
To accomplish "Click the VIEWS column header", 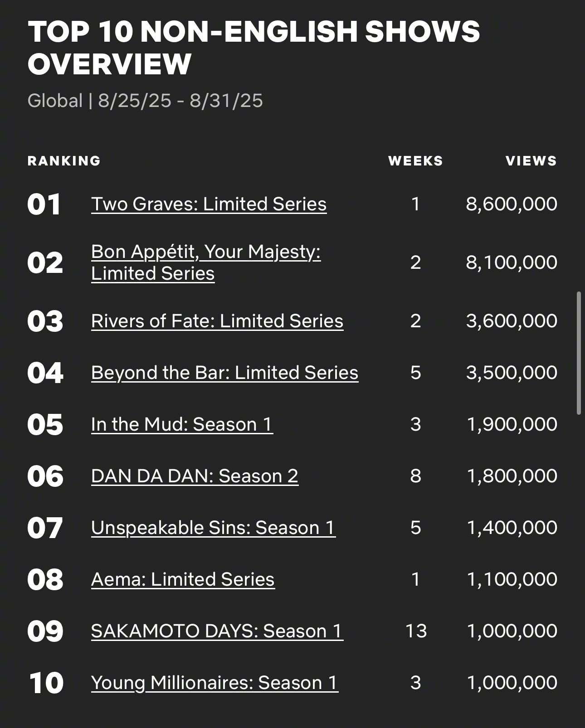I will pyautogui.click(x=531, y=161).
